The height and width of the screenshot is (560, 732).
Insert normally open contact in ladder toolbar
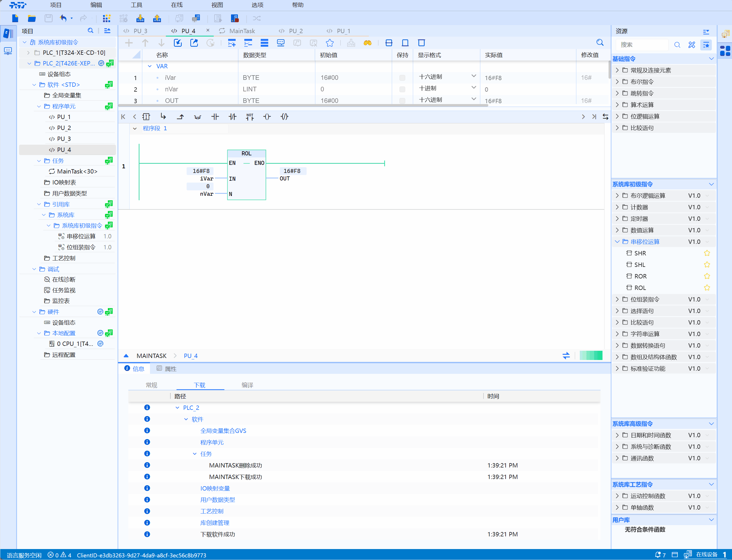(x=215, y=117)
